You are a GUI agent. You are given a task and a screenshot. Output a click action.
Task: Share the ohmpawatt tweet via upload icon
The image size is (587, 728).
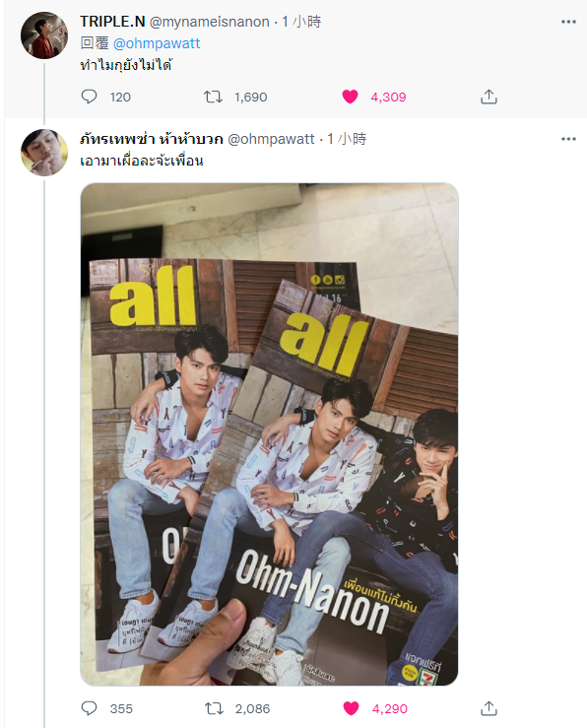pyautogui.click(x=489, y=708)
